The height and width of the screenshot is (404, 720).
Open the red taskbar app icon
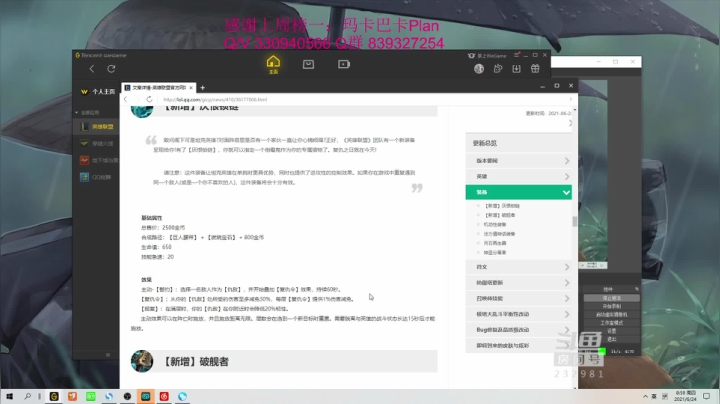click(x=164, y=396)
